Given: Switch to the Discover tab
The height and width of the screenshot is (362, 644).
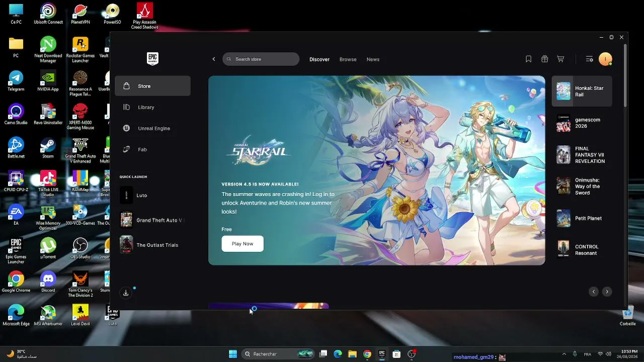Looking at the screenshot, I should 319,59.
